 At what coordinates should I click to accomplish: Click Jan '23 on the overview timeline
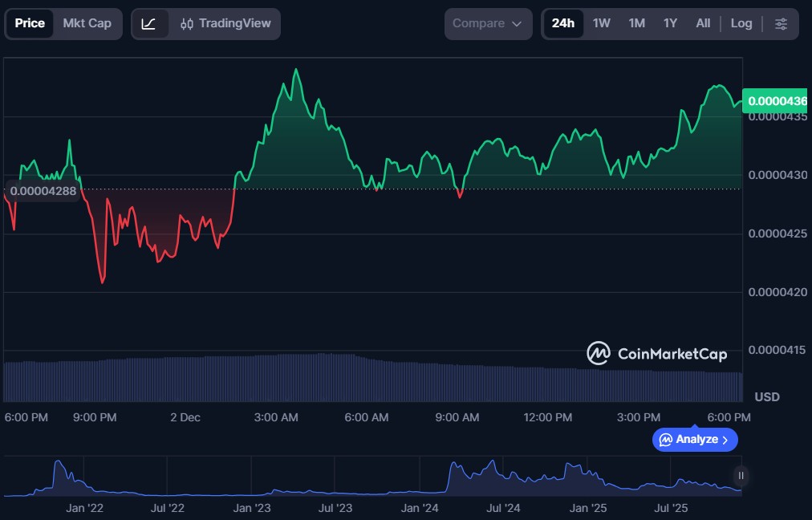click(x=252, y=508)
